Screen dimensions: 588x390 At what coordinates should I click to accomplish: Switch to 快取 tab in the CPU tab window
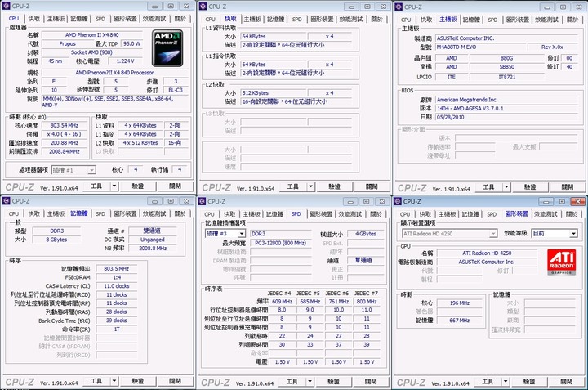(x=33, y=18)
